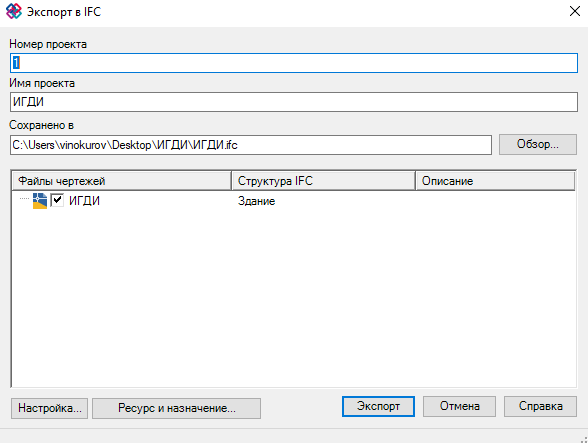The height and width of the screenshot is (443, 588).
Task: Select the ИГДИ row in files list
Action: 294,201
